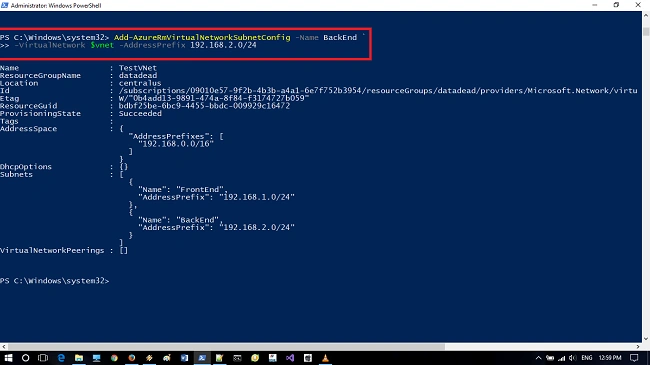Click the horizontal scrollbar right arrow
Image resolution: width=650 pixels, height=365 pixels.
click(638, 346)
